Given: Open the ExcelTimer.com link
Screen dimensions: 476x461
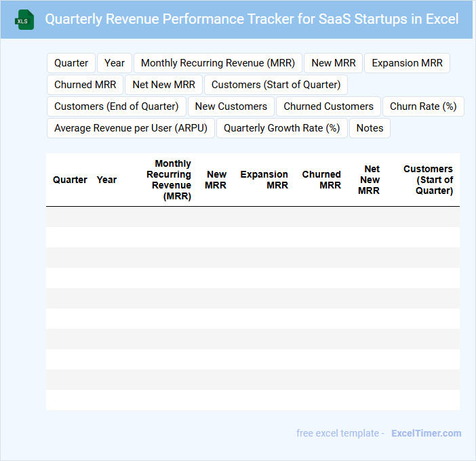Looking at the screenshot, I should (x=426, y=433).
